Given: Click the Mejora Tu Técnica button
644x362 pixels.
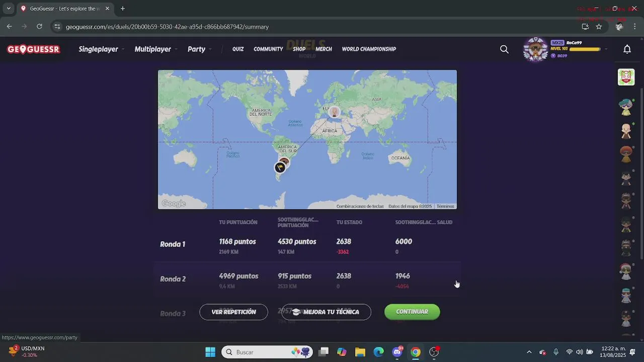Looking at the screenshot, I should 326,312.
